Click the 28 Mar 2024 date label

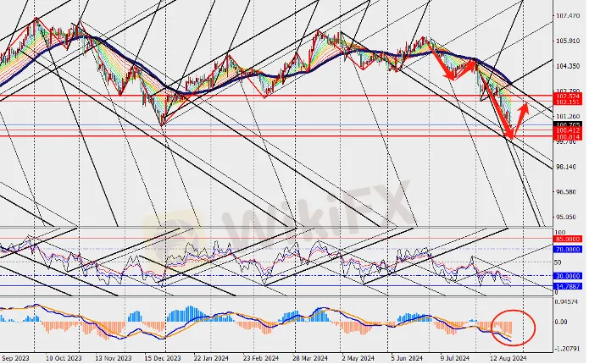(310, 358)
